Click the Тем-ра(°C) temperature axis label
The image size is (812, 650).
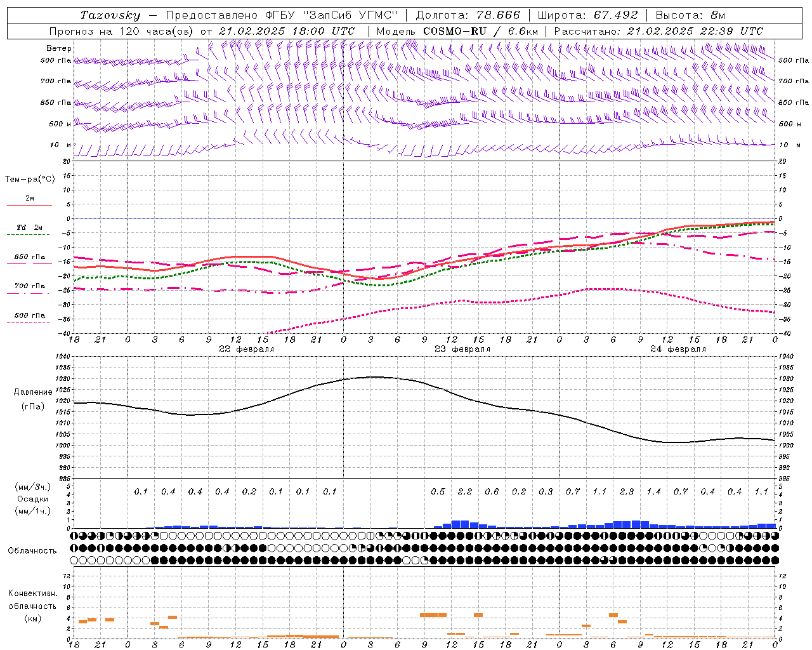point(30,180)
